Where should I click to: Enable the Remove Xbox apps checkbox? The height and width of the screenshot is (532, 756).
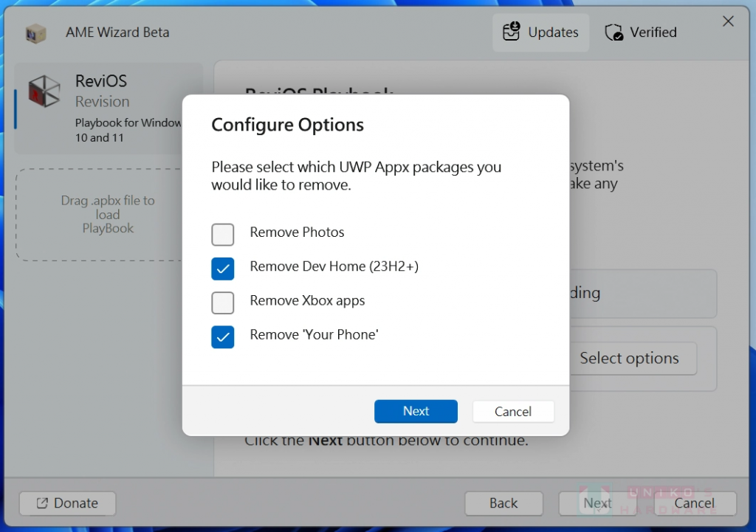(223, 303)
